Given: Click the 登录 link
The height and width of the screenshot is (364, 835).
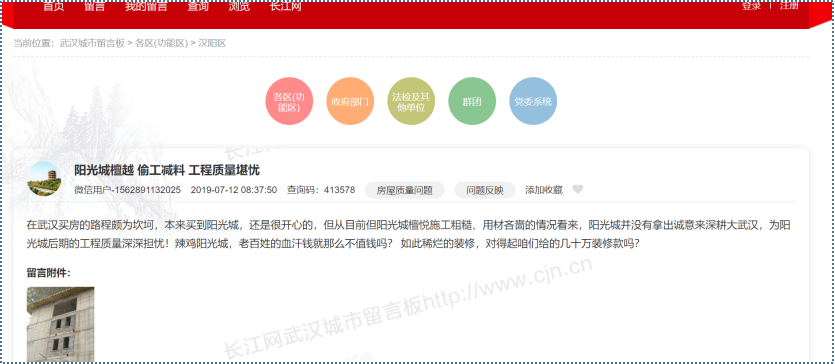Looking at the screenshot, I should (751, 6).
